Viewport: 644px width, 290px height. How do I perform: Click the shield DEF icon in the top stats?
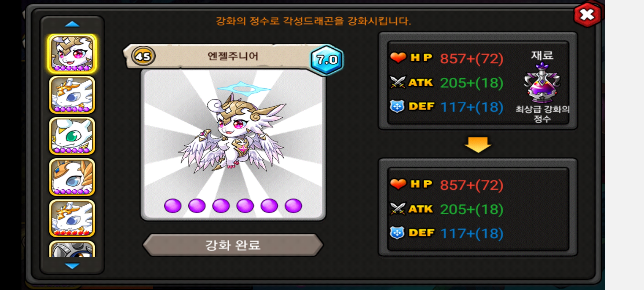[397, 106]
